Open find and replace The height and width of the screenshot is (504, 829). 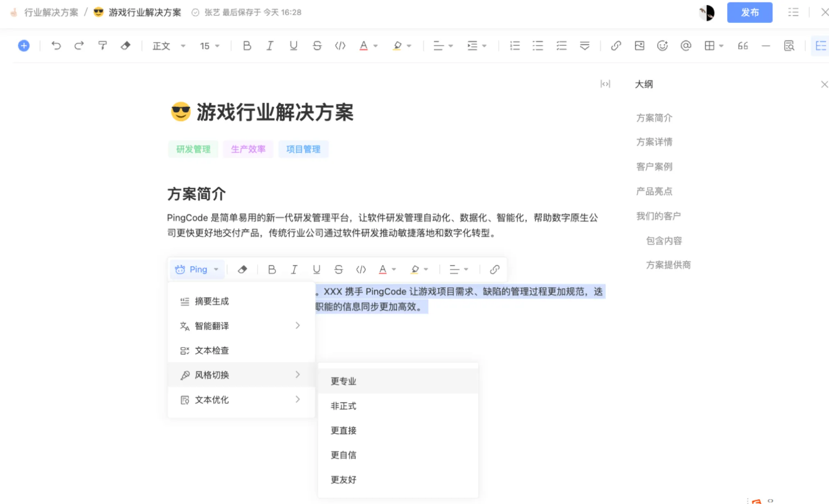point(789,45)
